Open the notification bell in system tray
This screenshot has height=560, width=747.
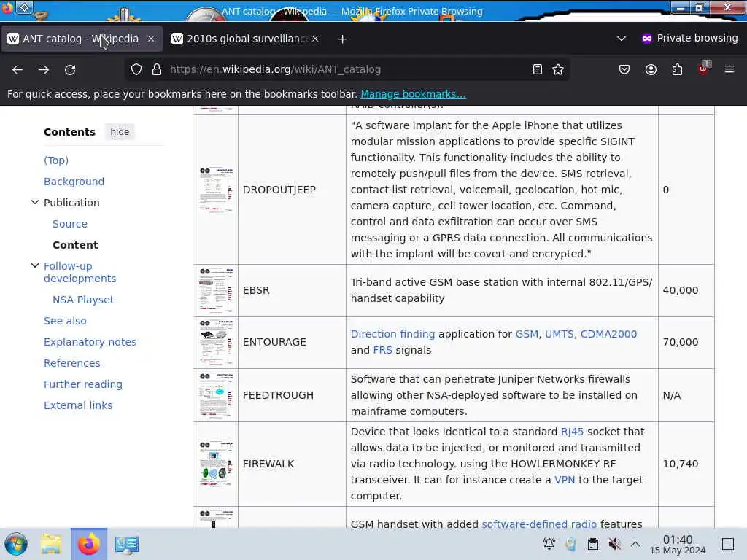point(549,544)
